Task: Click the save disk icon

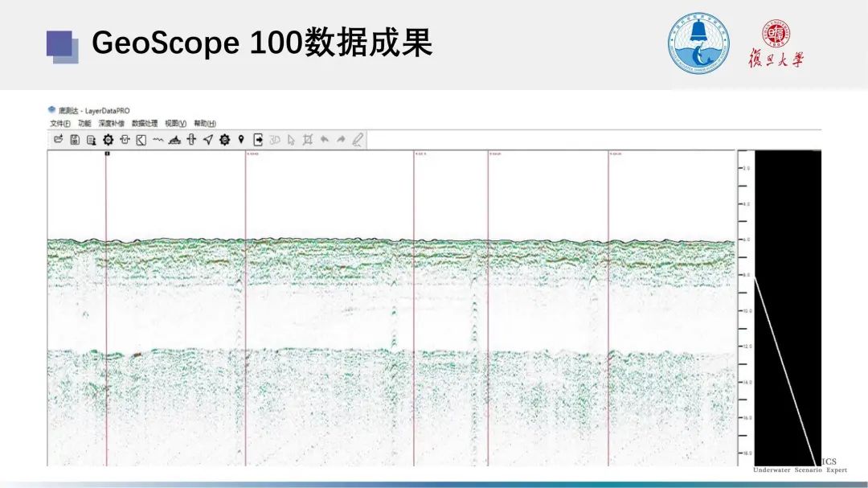Action: 75,140
